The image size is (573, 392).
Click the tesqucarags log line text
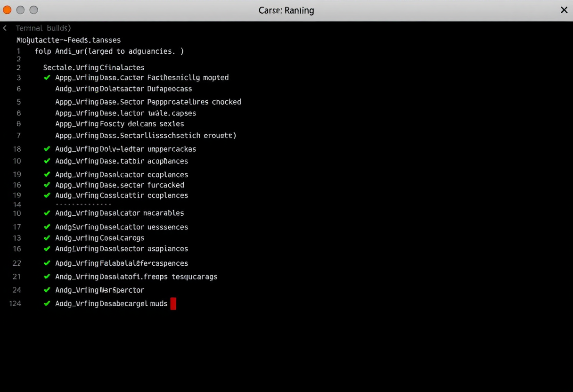coord(136,277)
